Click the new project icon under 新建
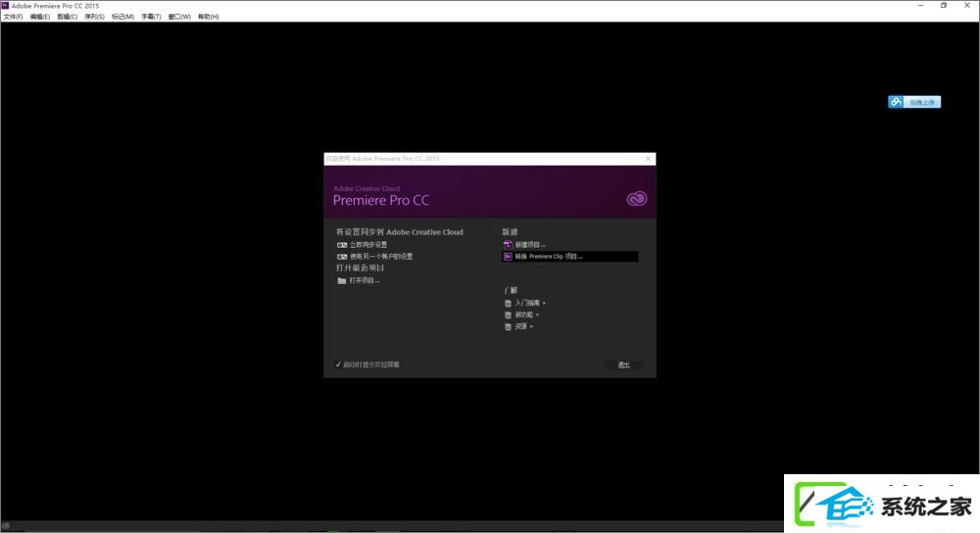980x533 pixels. 508,245
